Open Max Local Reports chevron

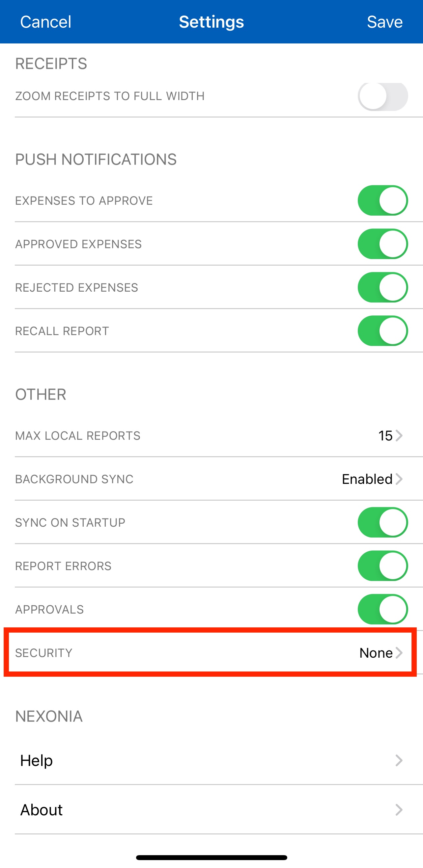tap(399, 436)
